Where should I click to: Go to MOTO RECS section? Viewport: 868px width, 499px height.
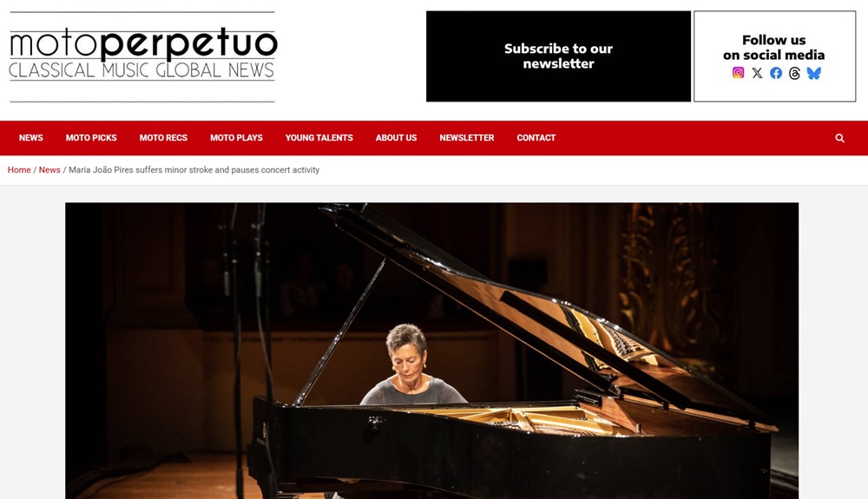pyautogui.click(x=163, y=138)
